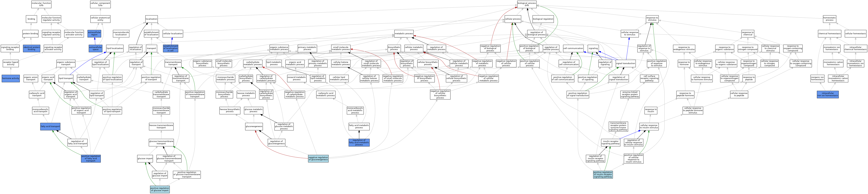Viewport: 868px width, 194px height.
Task: Click the 'glucose transmembrane transport' node
Action: 161,142
